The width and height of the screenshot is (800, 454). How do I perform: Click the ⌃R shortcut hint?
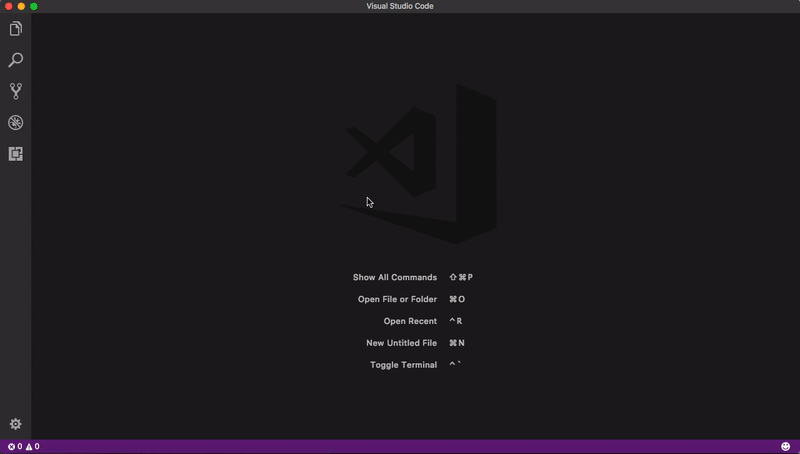tap(455, 321)
